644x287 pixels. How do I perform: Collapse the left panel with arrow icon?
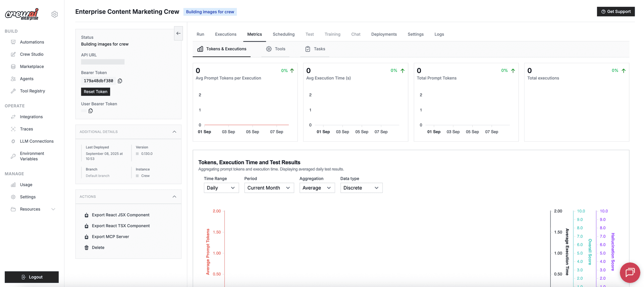click(178, 33)
